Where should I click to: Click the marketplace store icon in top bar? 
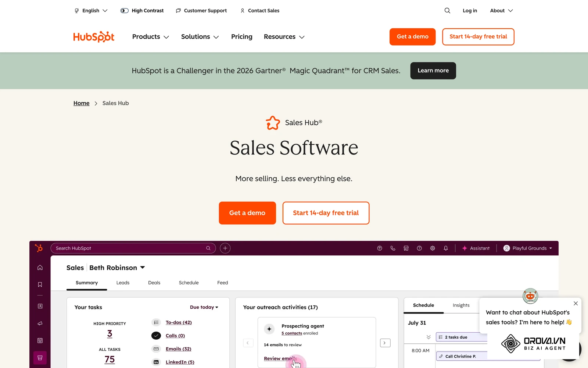406,248
